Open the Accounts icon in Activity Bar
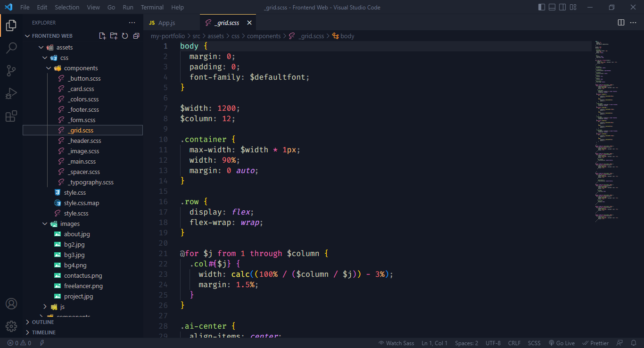This screenshot has height=348, width=644. pos(11,304)
